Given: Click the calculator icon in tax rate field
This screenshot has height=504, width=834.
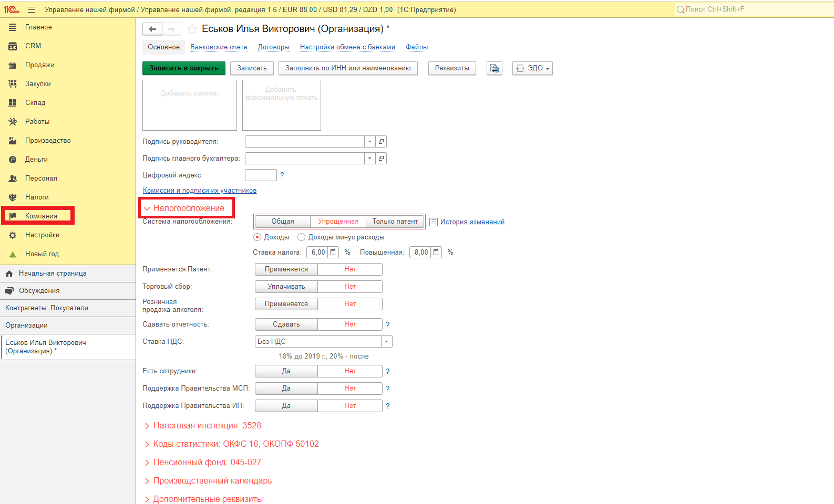Looking at the screenshot, I should coord(333,253).
